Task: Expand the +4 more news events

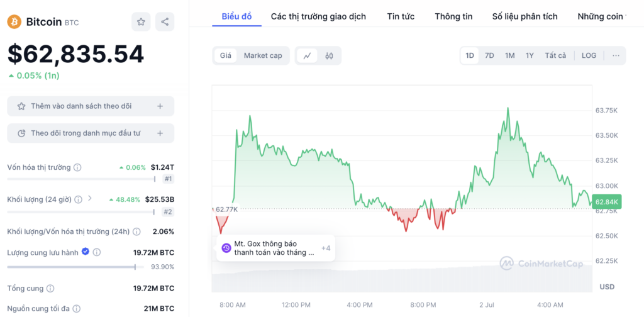Action: pyautogui.click(x=326, y=248)
